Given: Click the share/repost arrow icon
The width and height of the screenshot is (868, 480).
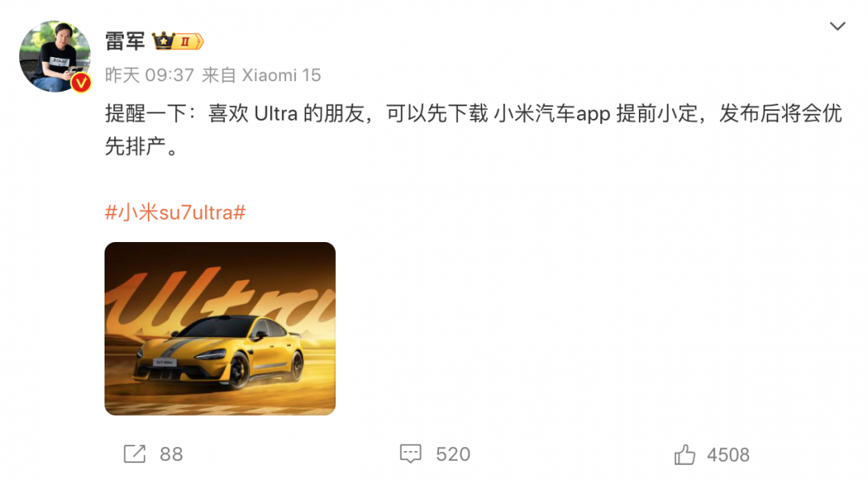Looking at the screenshot, I should 134,454.
